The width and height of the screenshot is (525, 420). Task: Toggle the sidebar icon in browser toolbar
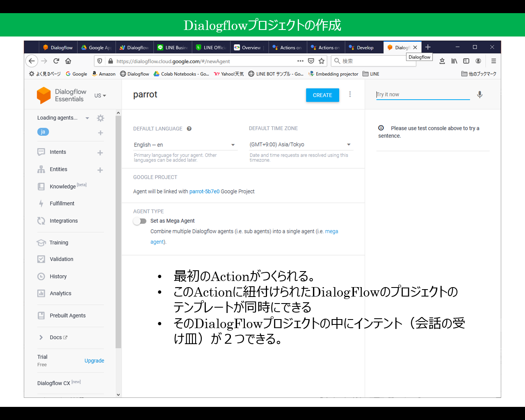coord(466,61)
